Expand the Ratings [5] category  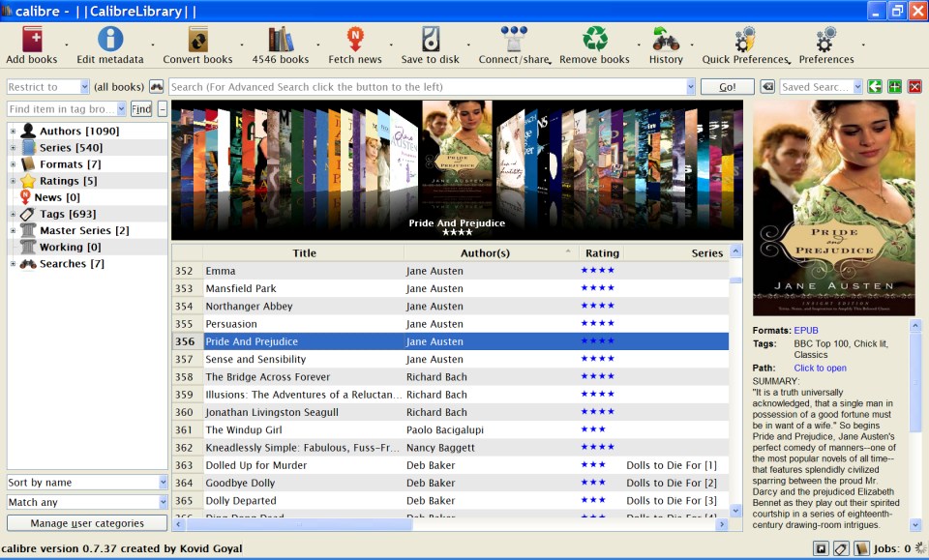[x=13, y=181]
